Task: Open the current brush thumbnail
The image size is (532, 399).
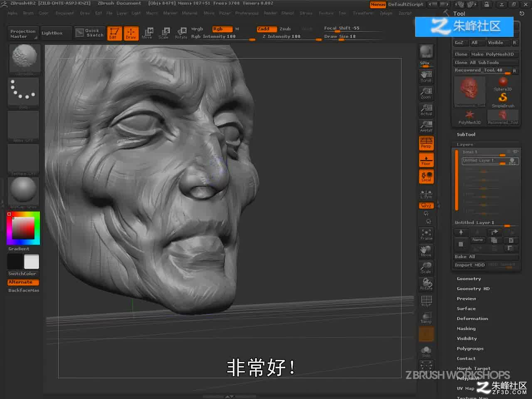Action: tap(24, 60)
